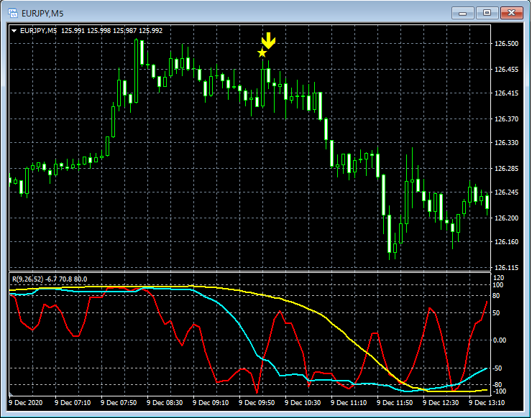The height and width of the screenshot is (418, 532).
Task: Click the 9 Dec 09:50 time label
Action: [262, 403]
